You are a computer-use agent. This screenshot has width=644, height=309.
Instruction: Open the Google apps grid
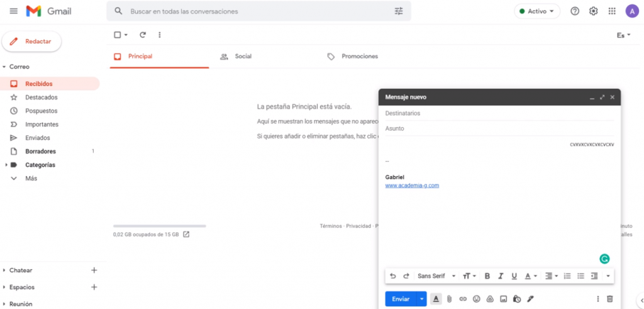coord(612,11)
